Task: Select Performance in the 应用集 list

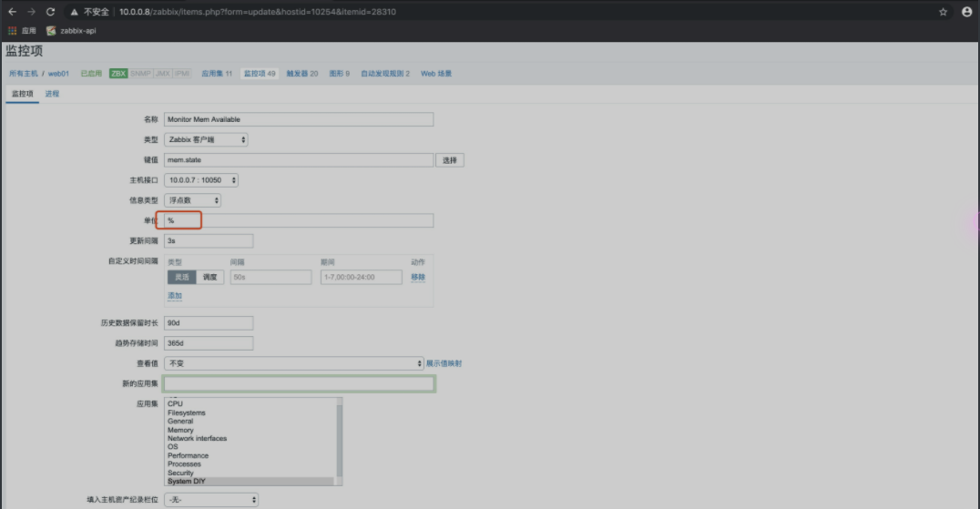Action: (x=189, y=456)
